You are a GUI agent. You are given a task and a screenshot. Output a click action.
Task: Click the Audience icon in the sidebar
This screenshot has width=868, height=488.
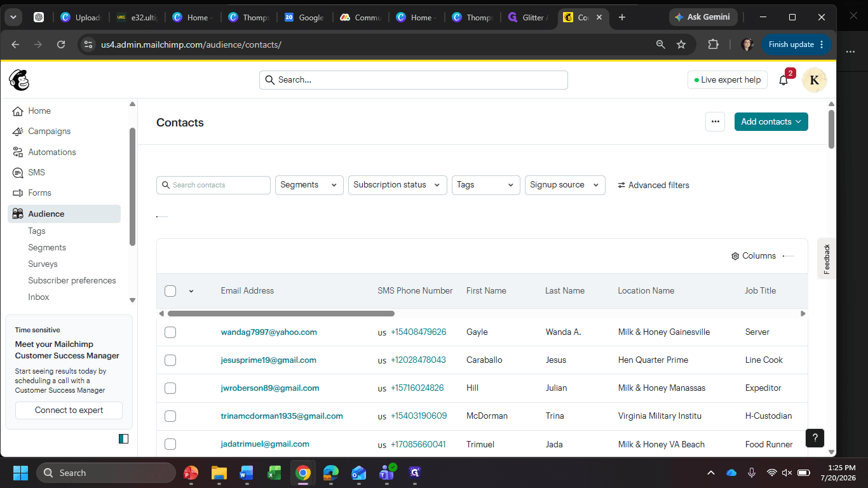tap(18, 214)
